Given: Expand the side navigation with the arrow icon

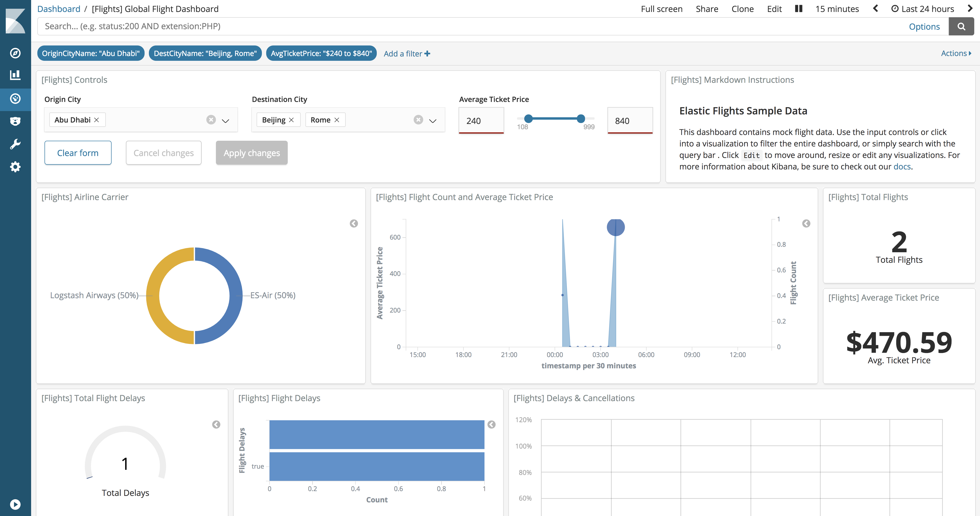Looking at the screenshot, I should 15,504.
